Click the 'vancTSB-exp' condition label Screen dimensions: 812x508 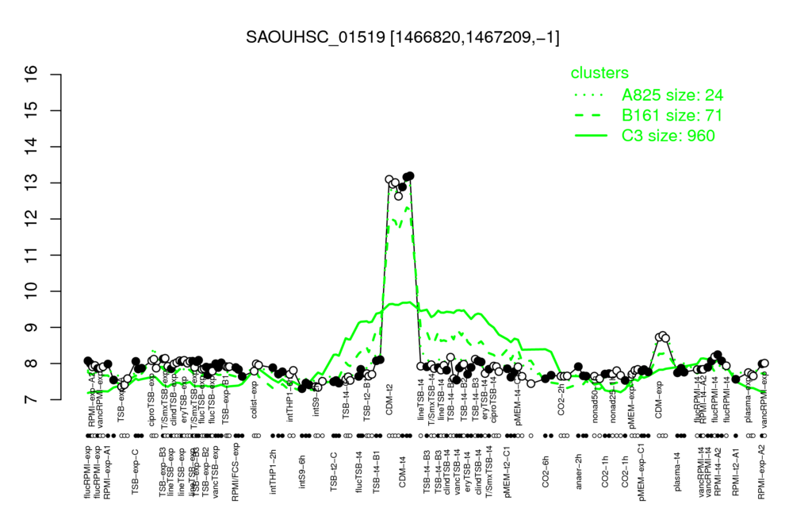216,471
